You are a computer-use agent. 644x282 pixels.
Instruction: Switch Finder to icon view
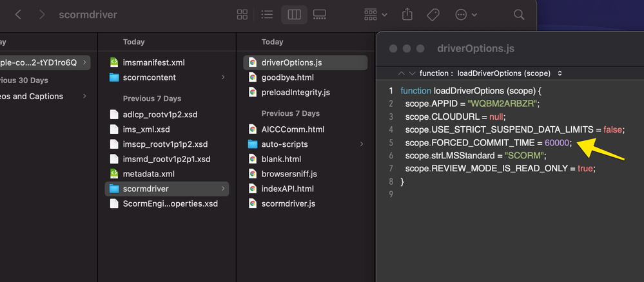pos(242,14)
